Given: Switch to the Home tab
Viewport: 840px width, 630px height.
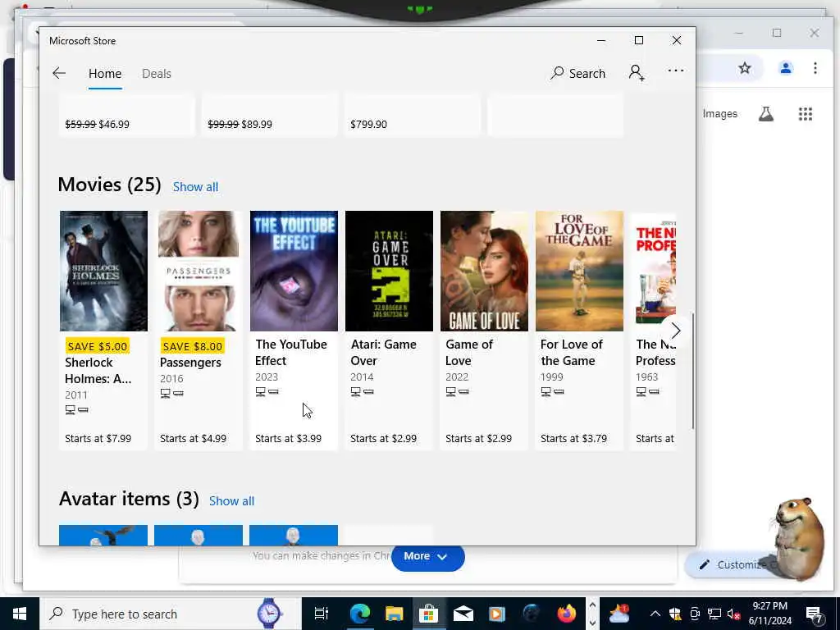Looking at the screenshot, I should (x=105, y=73).
